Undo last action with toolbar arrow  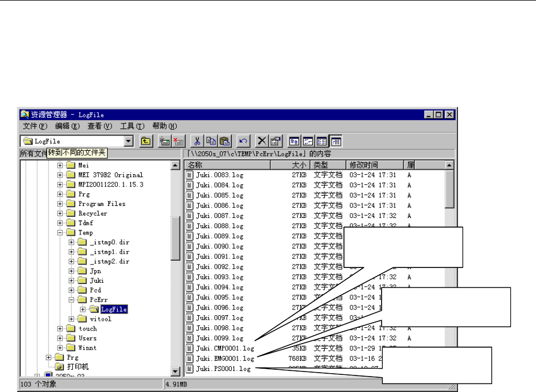[x=243, y=141]
